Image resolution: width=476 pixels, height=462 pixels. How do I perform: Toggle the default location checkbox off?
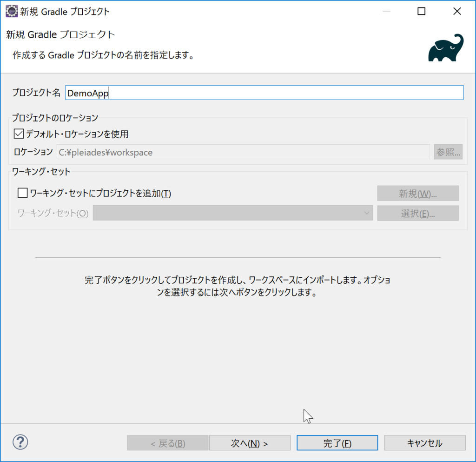coord(20,134)
